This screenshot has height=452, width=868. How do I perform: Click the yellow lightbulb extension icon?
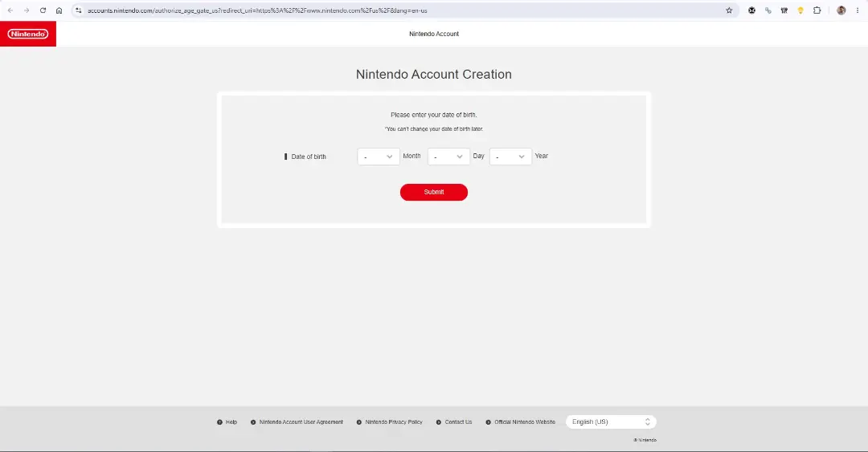[800, 10]
